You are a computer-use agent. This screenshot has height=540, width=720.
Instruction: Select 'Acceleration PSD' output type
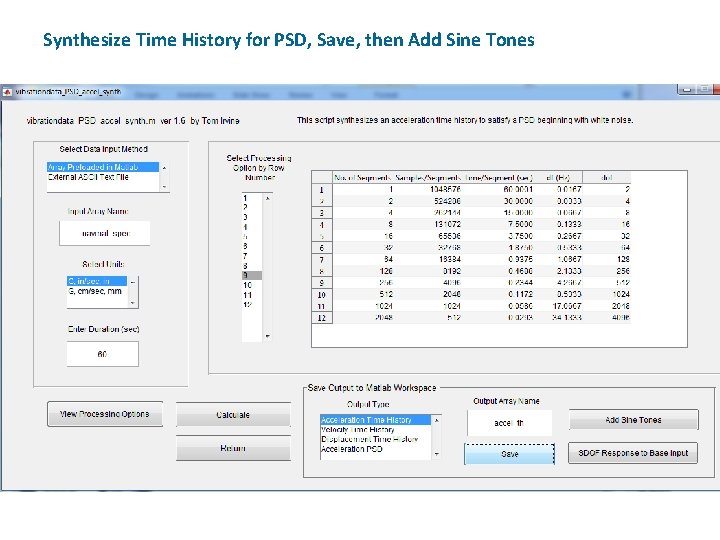pos(375,449)
